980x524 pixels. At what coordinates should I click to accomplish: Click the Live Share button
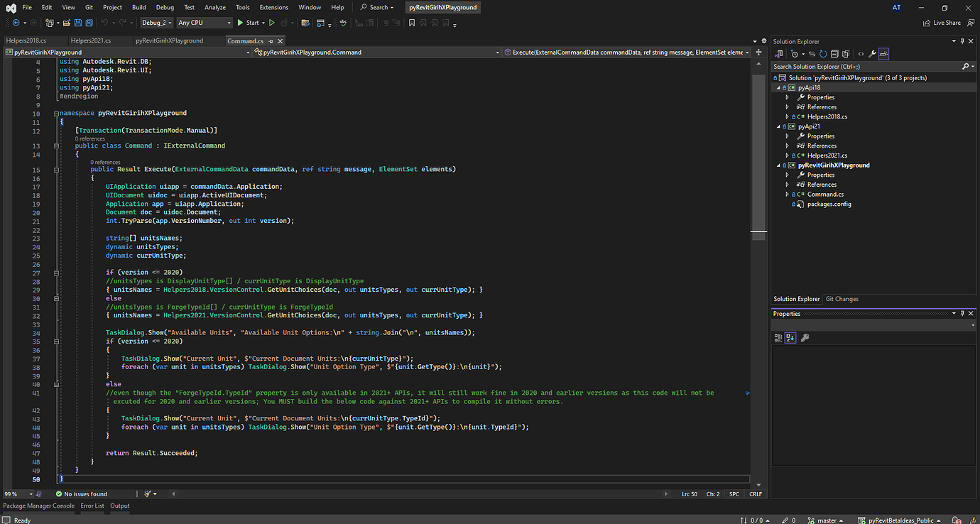[942, 23]
